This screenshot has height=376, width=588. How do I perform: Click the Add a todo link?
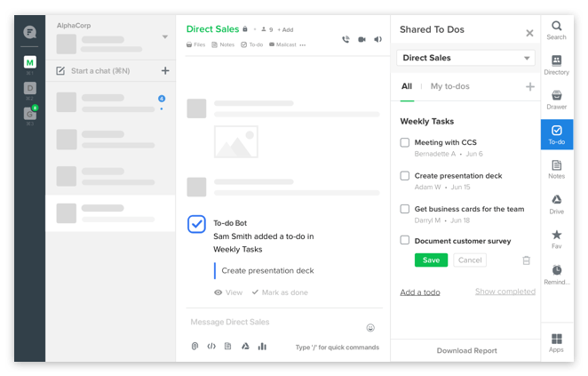tap(420, 292)
